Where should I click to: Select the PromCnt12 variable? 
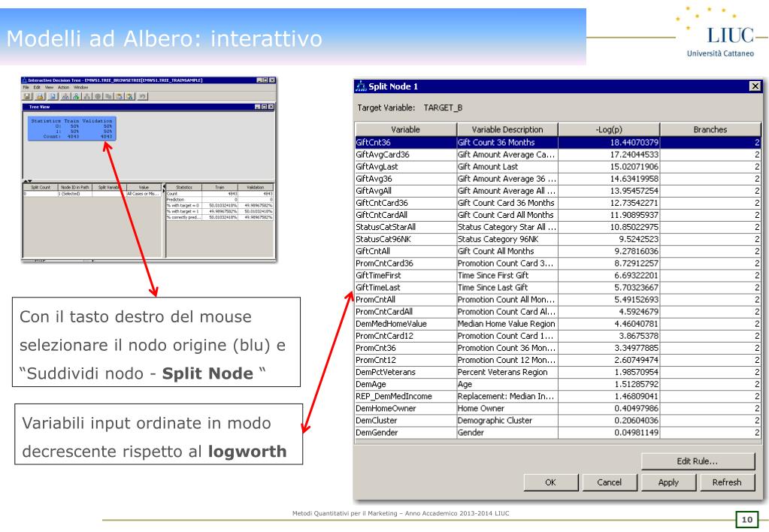pos(406,360)
